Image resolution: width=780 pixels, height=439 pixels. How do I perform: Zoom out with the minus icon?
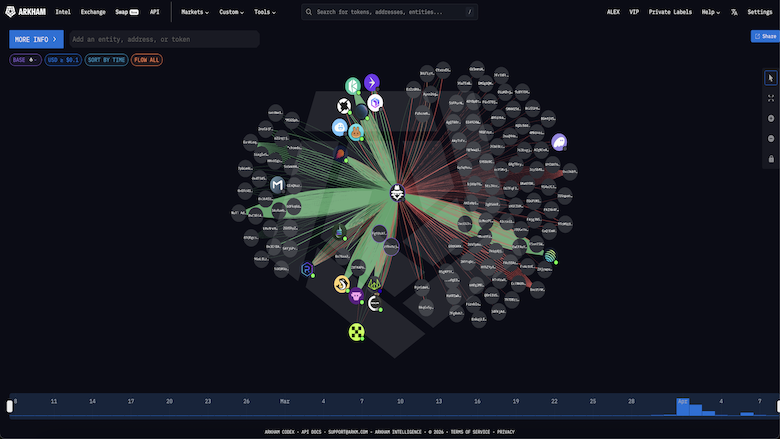(x=771, y=139)
